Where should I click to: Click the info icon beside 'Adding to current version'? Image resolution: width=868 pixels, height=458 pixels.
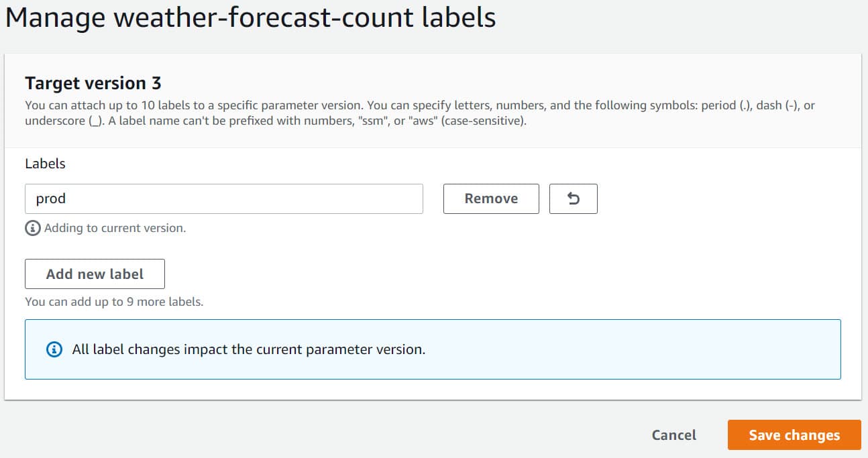(32, 228)
